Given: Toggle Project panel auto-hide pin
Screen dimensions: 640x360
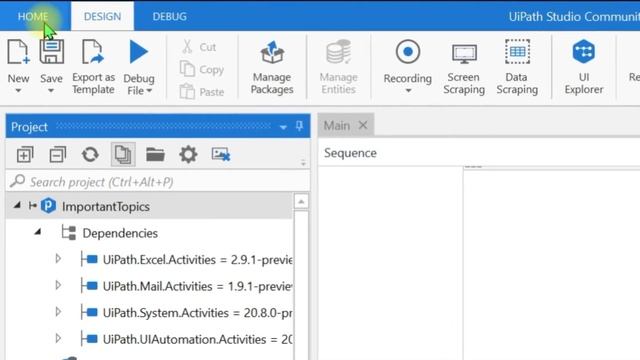Looking at the screenshot, I should (x=299, y=126).
